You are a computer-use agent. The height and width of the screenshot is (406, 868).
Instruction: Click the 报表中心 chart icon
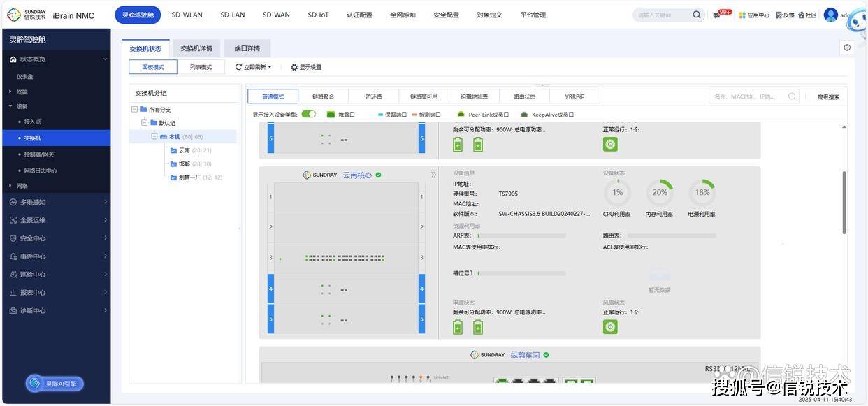tap(13, 293)
